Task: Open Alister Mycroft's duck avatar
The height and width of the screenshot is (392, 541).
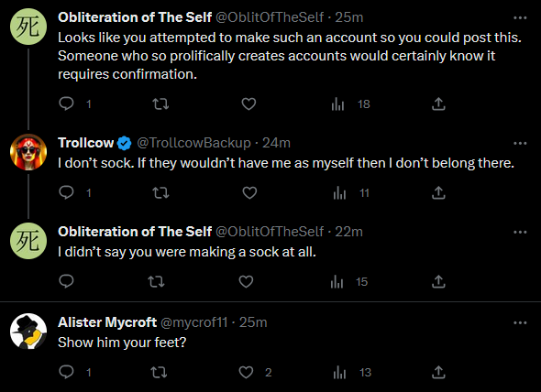Action: pyautogui.click(x=28, y=332)
